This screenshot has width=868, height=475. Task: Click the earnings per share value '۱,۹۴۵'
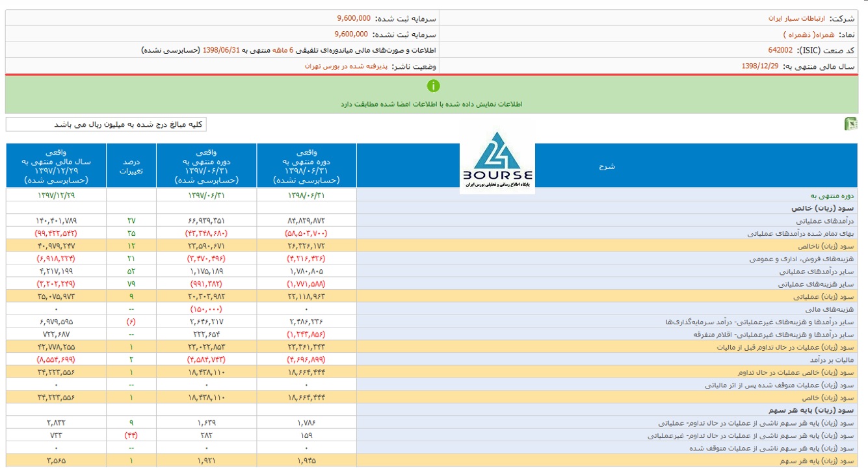306,461
